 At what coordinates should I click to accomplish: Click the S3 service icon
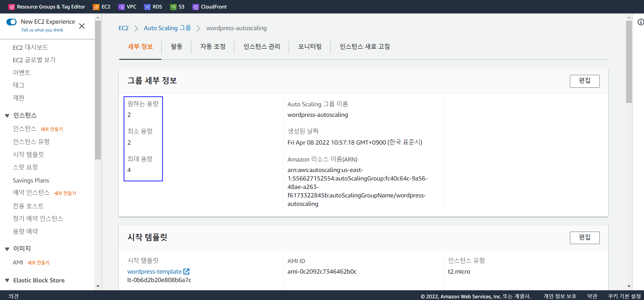(173, 7)
